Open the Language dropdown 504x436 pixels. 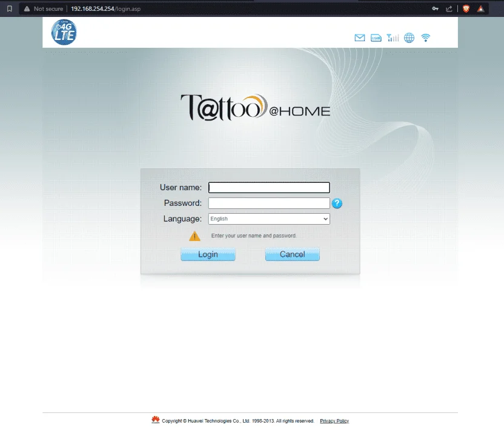click(269, 219)
